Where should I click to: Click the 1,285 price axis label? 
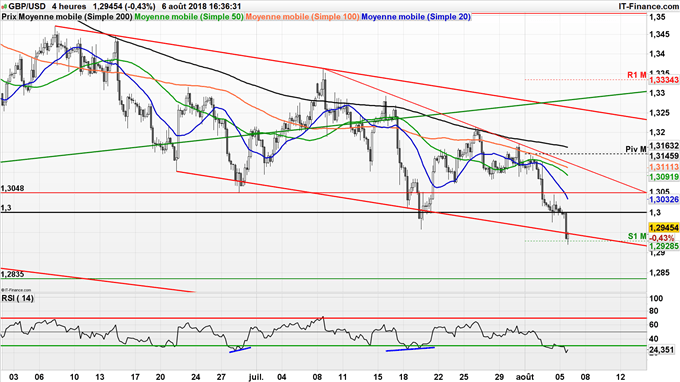pos(659,273)
